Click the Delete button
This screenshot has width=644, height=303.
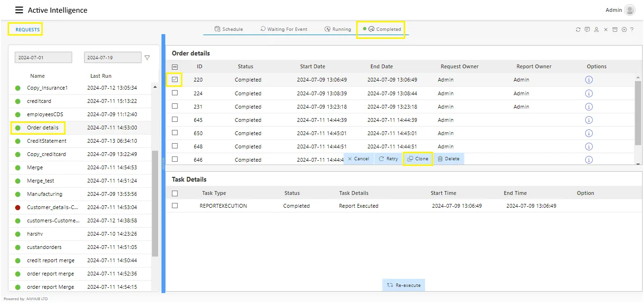448,159
